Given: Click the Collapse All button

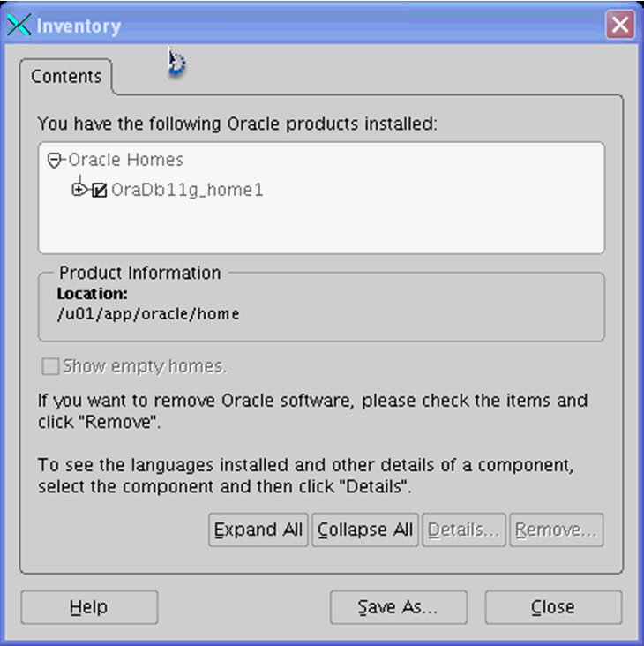Looking at the screenshot, I should point(365,530).
